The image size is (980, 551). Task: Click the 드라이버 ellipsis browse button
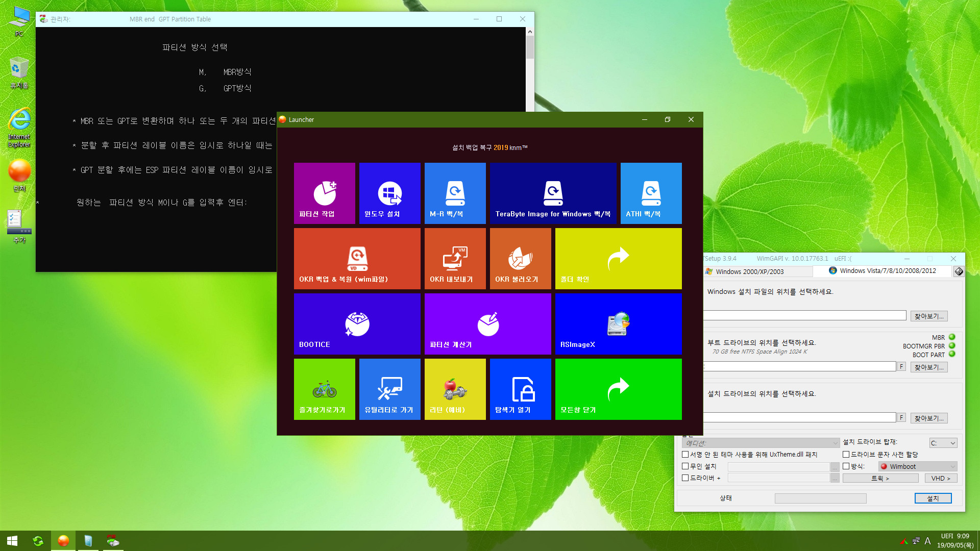(835, 478)
